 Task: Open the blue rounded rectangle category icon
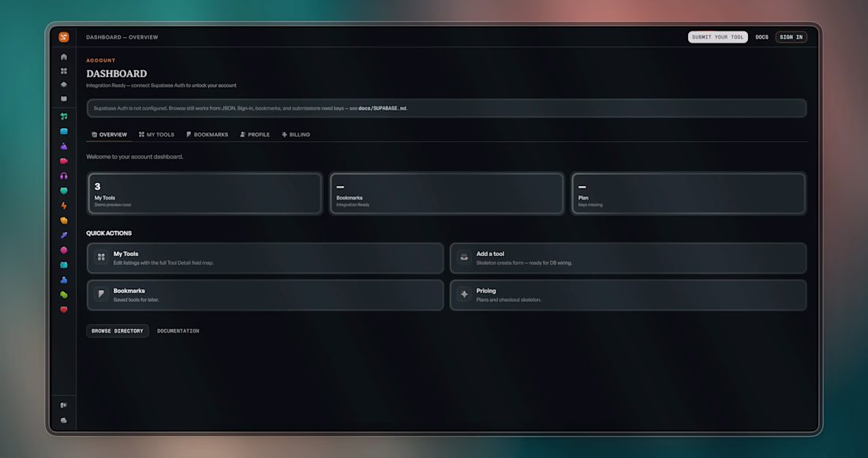(x=64, y=131)
